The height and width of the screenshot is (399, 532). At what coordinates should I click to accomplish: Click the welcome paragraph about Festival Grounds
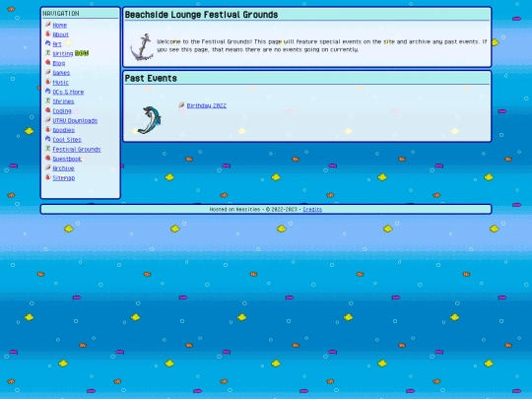click(x=321, y=45)
